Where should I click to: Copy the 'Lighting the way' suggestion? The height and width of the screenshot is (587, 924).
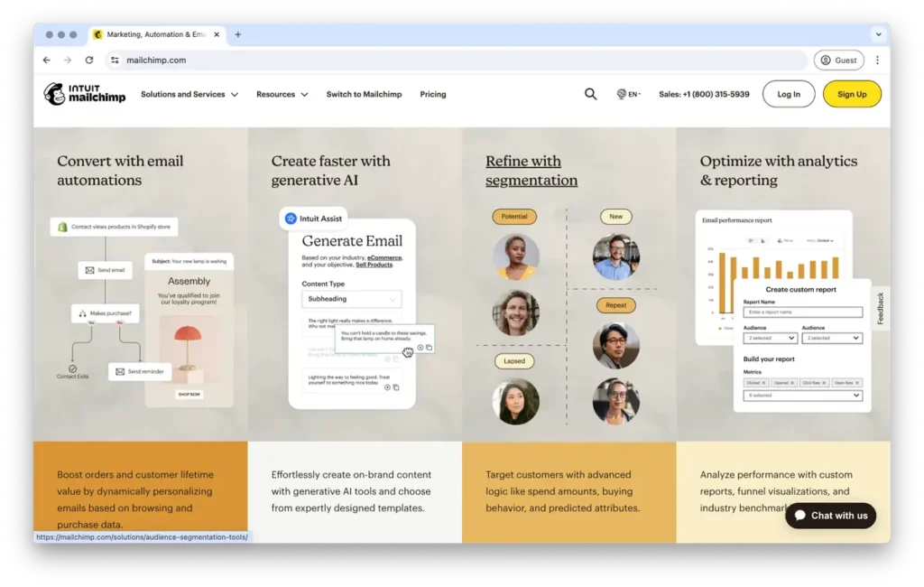pos(396,387)
